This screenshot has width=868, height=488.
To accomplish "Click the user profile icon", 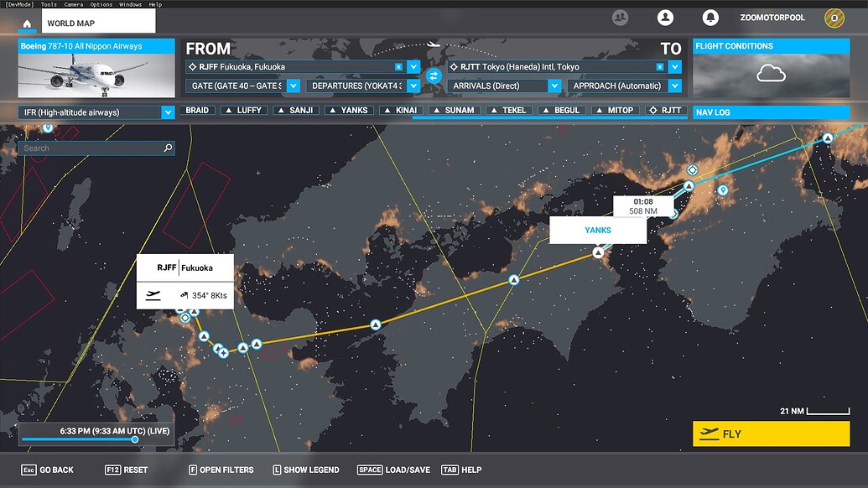I will pyautogui.click(x=666, y=17).
